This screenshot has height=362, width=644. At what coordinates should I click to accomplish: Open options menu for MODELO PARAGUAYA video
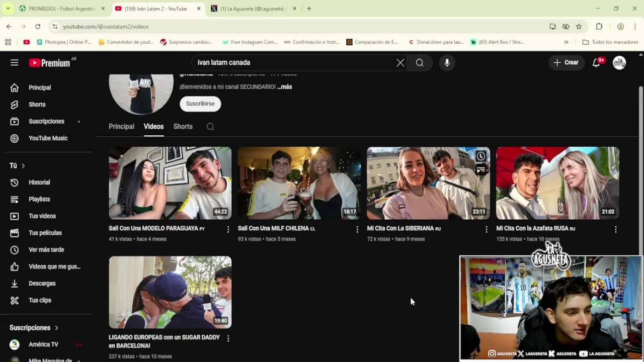point(228,229)
